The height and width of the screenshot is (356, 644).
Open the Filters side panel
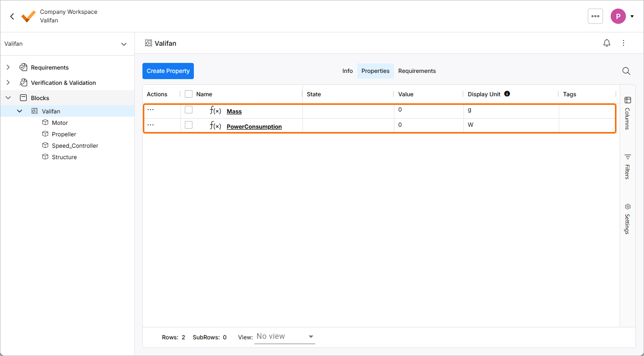tap(627, 166)
